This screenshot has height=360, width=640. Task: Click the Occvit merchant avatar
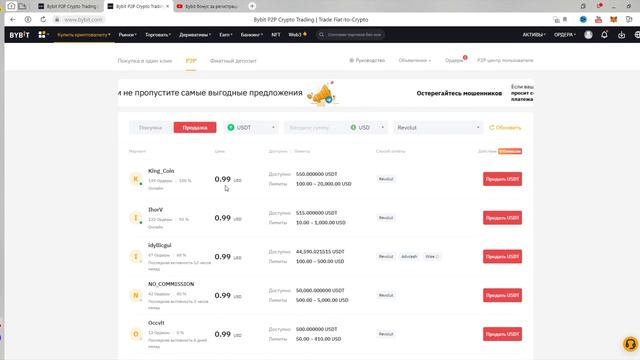(136, 334)
